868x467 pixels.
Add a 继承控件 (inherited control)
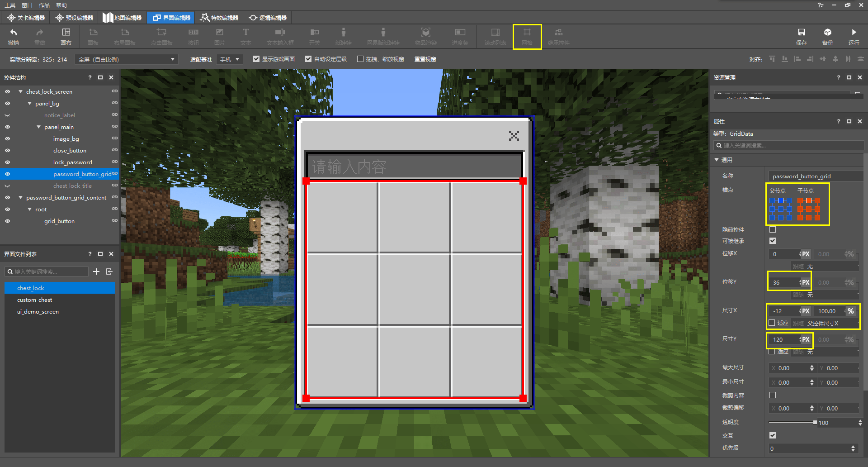(559, 36)
